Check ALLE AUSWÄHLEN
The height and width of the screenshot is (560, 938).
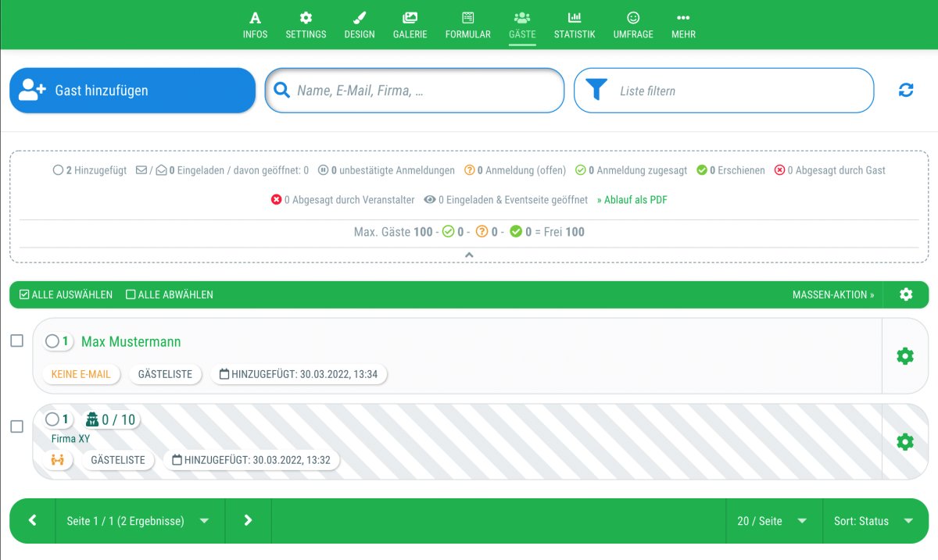point(66,294)
